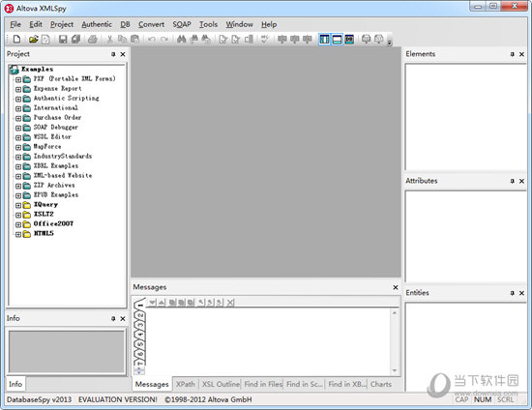532x410 pixels.
Task: Click the Print toolbar icon
Action: tap(93, 40)
